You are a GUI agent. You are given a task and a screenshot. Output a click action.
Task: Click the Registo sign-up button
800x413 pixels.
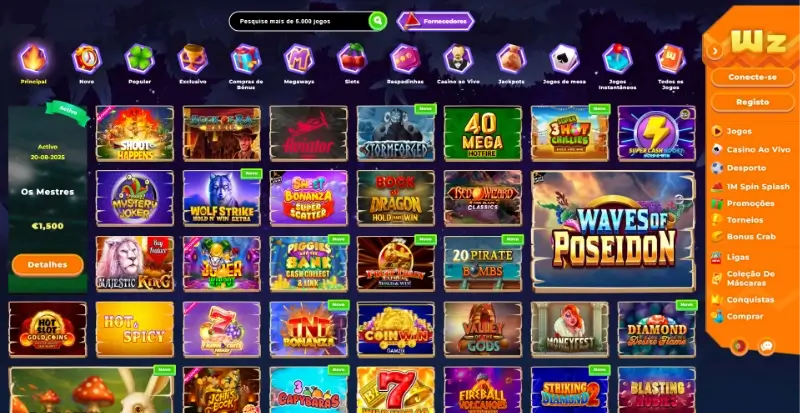pos(752,102)
